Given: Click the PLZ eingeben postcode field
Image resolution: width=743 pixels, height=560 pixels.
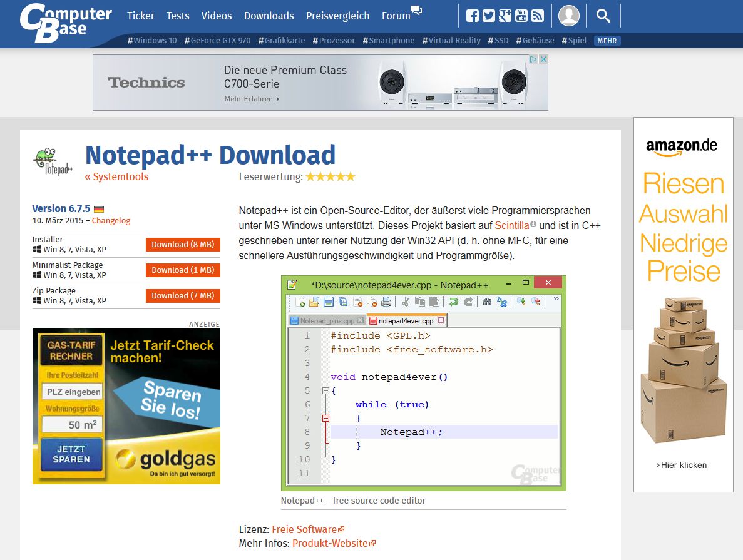Looking at the screenshot, I should tap(73, 392).
